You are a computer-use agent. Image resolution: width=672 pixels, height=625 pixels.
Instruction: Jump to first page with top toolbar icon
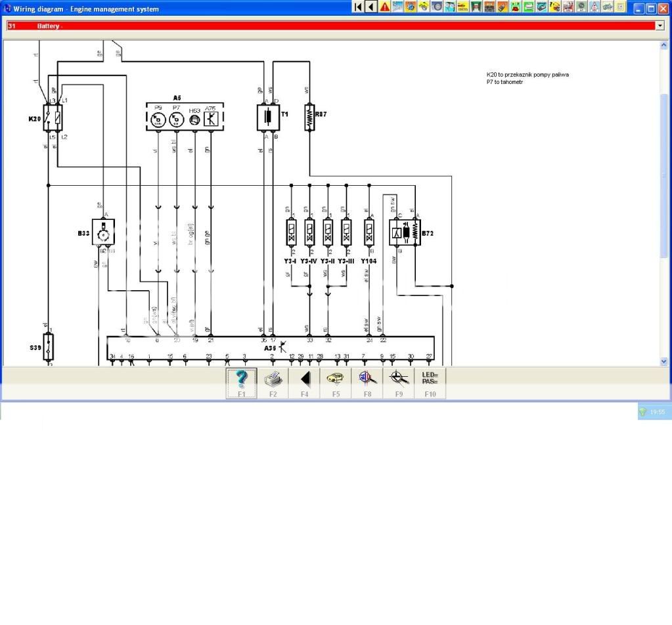click(357, 7)
